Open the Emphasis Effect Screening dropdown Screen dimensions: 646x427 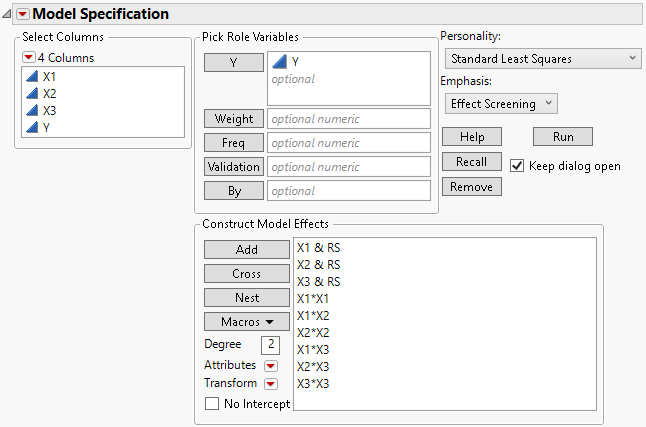tap(501, 103)
